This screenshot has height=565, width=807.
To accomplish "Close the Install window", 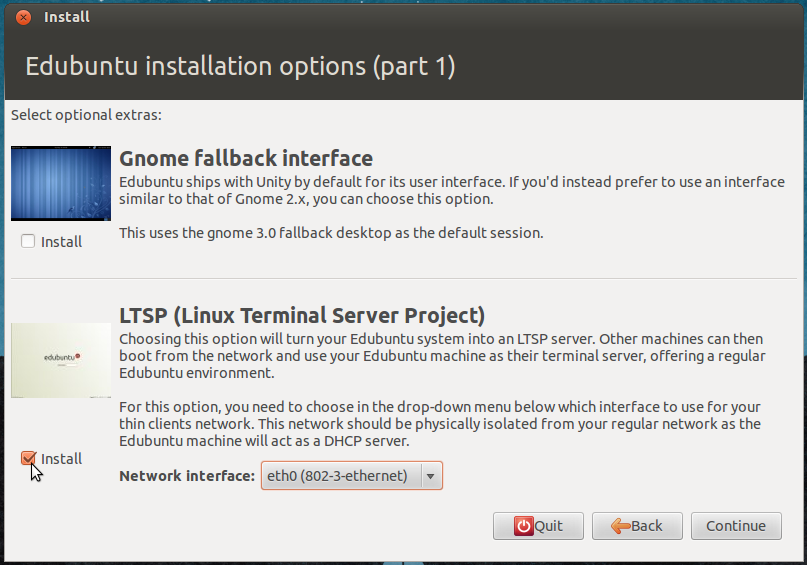I will coord(24,17).
